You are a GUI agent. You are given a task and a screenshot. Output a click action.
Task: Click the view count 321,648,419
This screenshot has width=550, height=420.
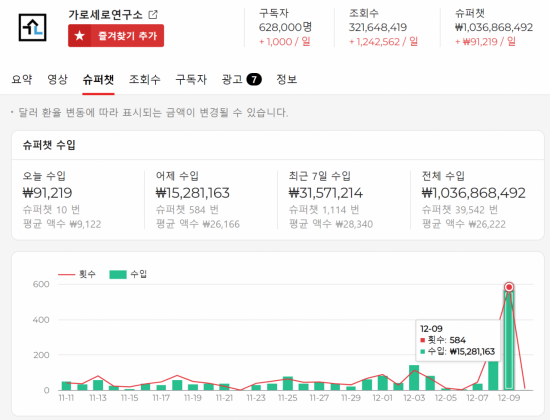coord(378,27)
